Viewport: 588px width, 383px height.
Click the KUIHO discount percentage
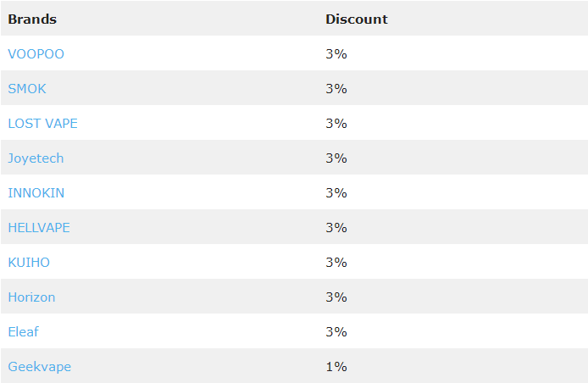pyautogui.click(x=336, y=262)
